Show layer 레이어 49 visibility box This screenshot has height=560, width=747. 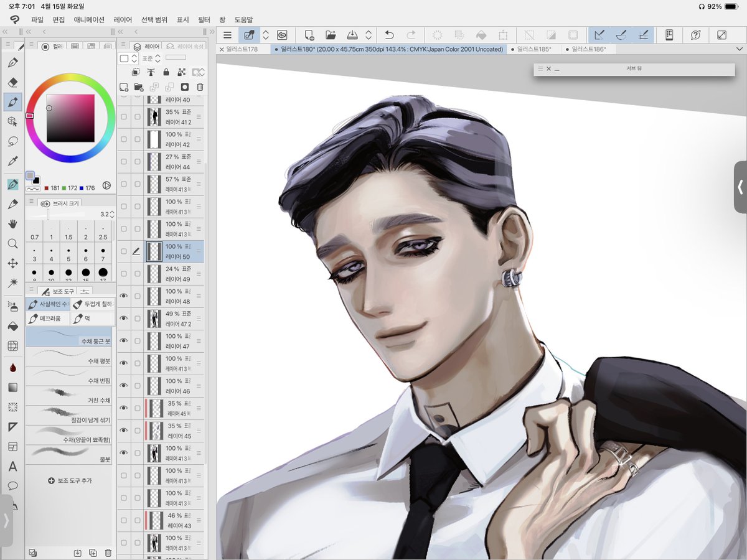point(124,274)
